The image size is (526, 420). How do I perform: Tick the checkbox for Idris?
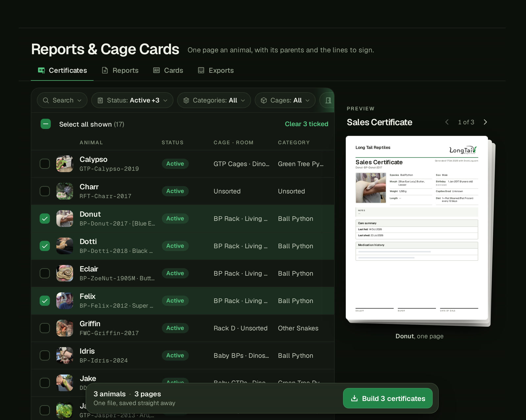click(45, 355)
